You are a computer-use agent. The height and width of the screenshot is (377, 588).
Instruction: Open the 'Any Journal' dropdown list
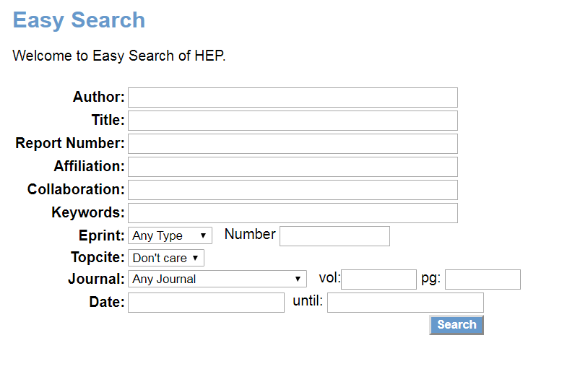tap(217, 279)
